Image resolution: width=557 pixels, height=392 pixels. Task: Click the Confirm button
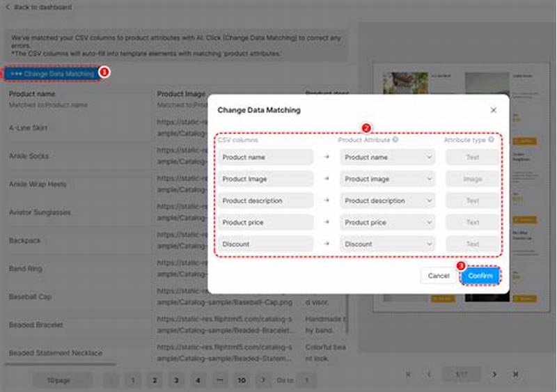click(x=480, y=276)
